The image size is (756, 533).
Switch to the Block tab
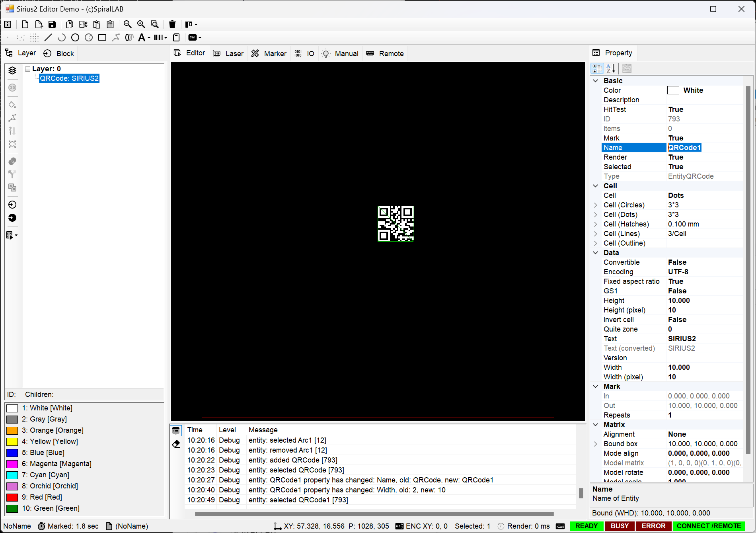(x=59, y=53)
